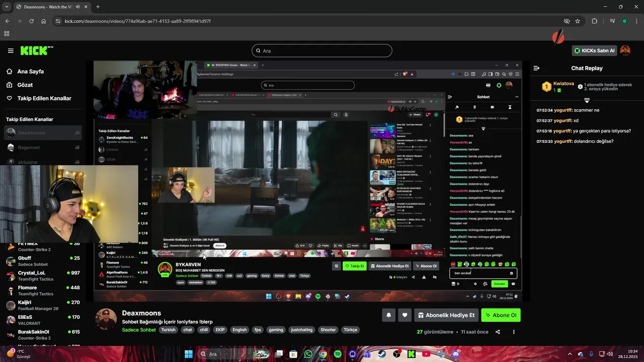Expand the gift leaderboard chevron

(587, 101)
